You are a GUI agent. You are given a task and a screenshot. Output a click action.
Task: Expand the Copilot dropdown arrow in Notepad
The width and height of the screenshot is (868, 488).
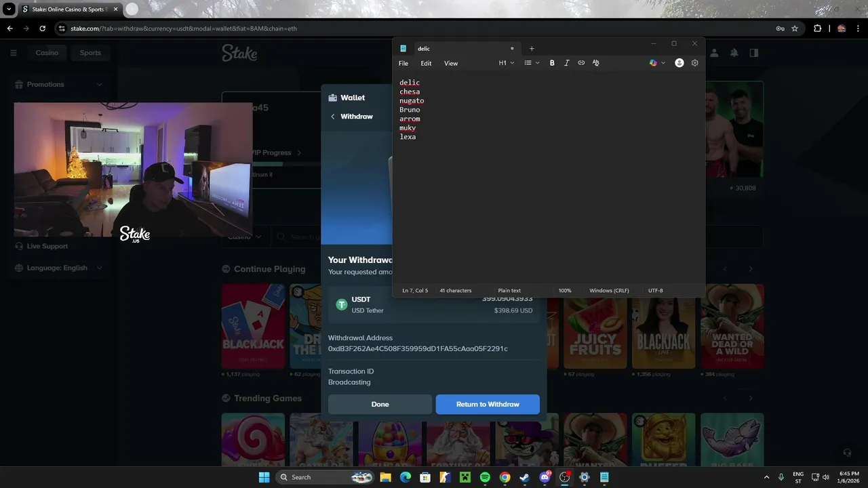(663, 63)
